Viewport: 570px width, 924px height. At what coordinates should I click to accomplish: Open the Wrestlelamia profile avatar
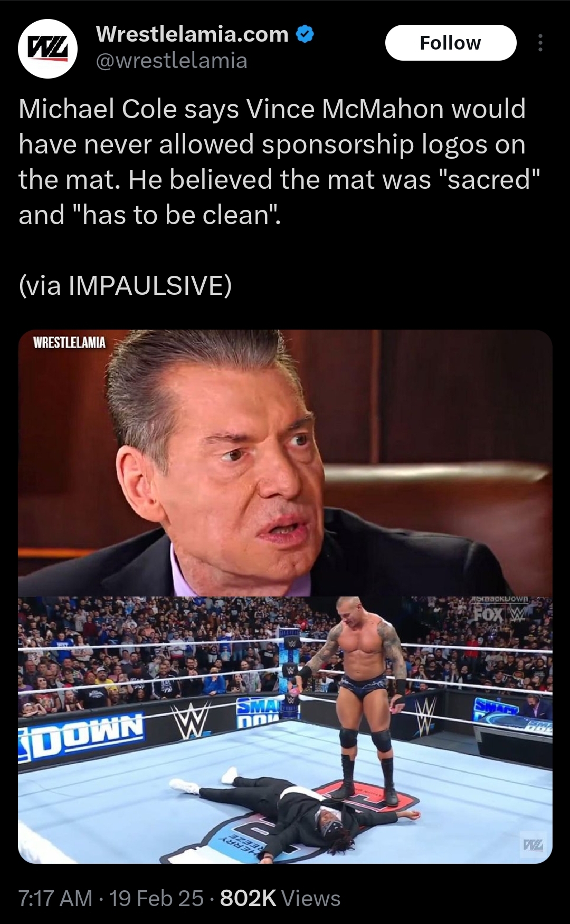point(48,48)
